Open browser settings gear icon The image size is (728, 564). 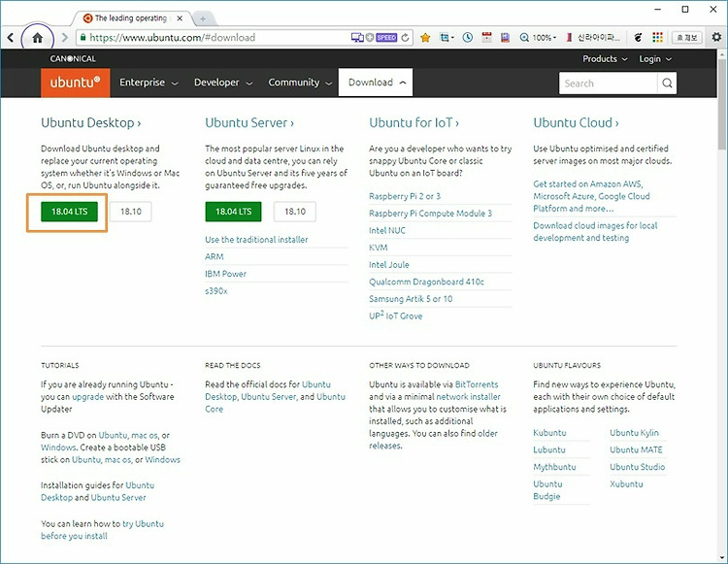[x=716, y=37]
